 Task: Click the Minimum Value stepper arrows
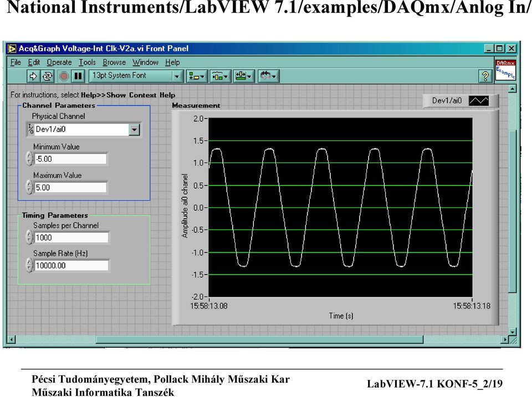click(29, 159)
